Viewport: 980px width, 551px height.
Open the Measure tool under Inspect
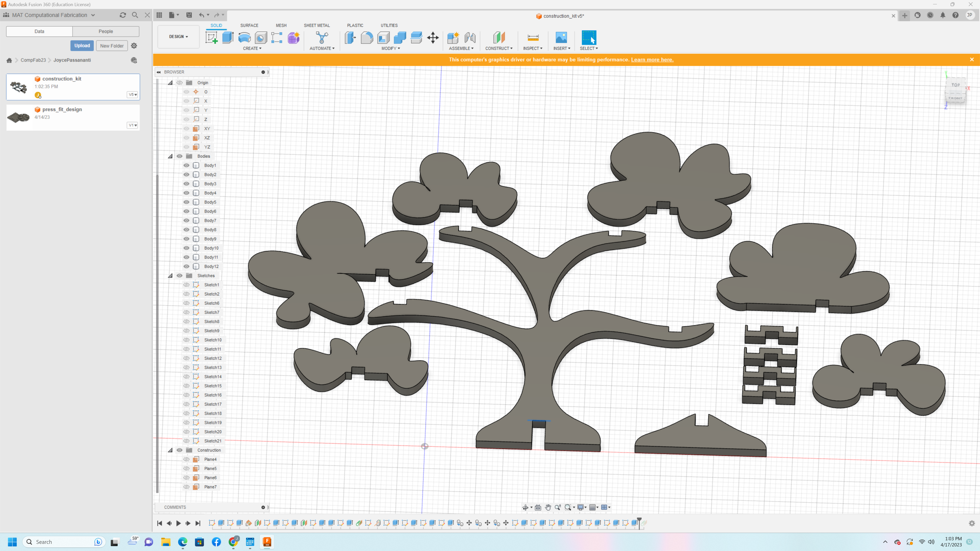tap(533, 38)
